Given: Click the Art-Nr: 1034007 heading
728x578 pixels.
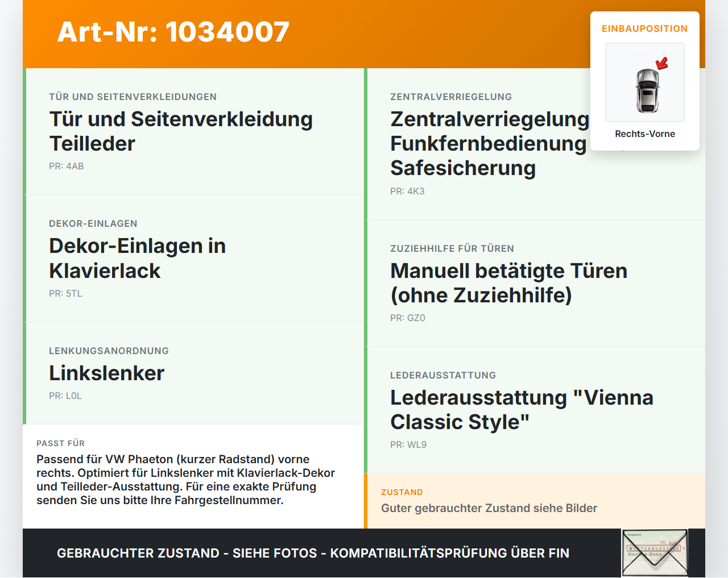Looking at the screenshot, I should point(173,32).
